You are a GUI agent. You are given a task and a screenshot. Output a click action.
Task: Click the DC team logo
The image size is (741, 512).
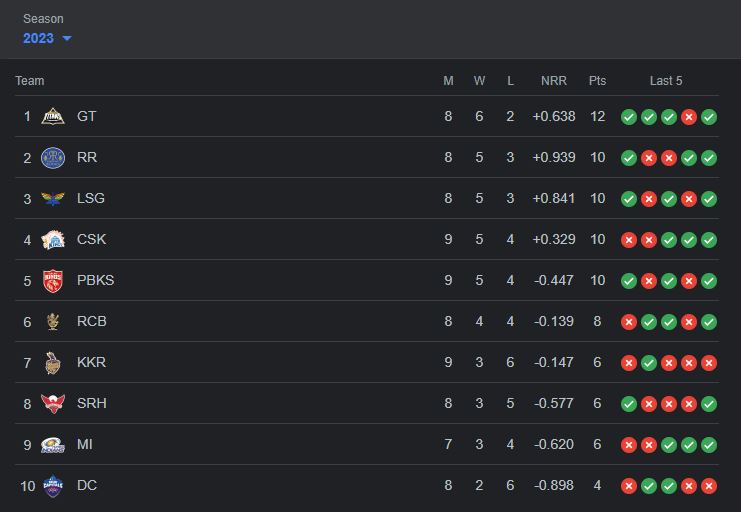tap(53, 486)
